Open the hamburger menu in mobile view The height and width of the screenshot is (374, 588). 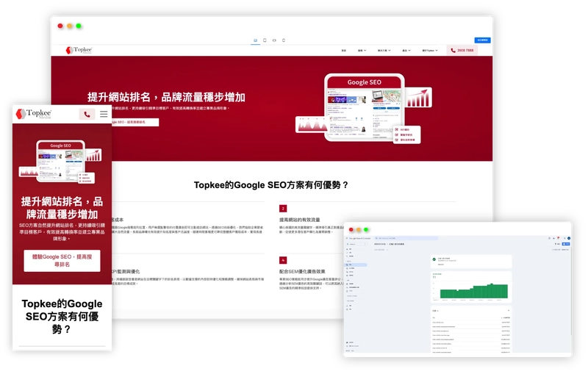[104, 114]
